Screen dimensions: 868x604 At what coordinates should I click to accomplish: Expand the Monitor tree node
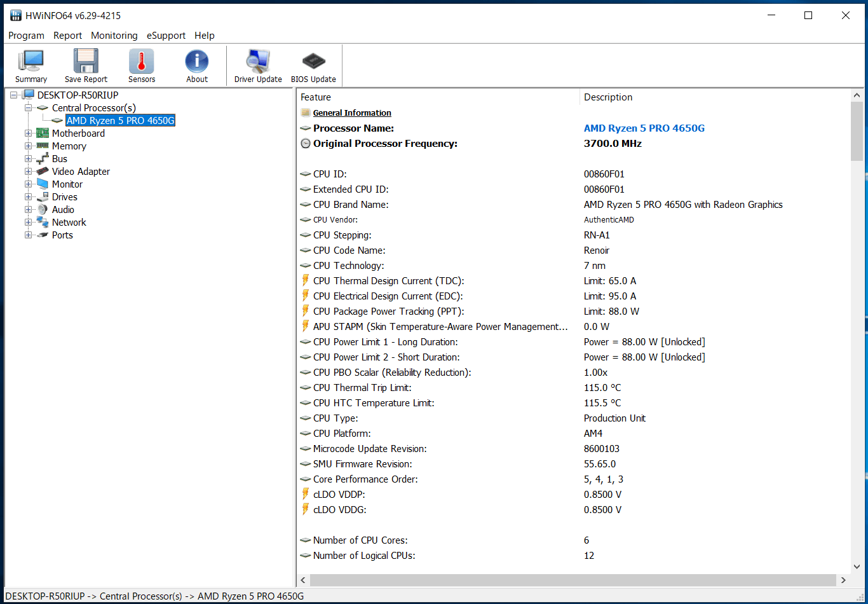[x=28, y=184]
